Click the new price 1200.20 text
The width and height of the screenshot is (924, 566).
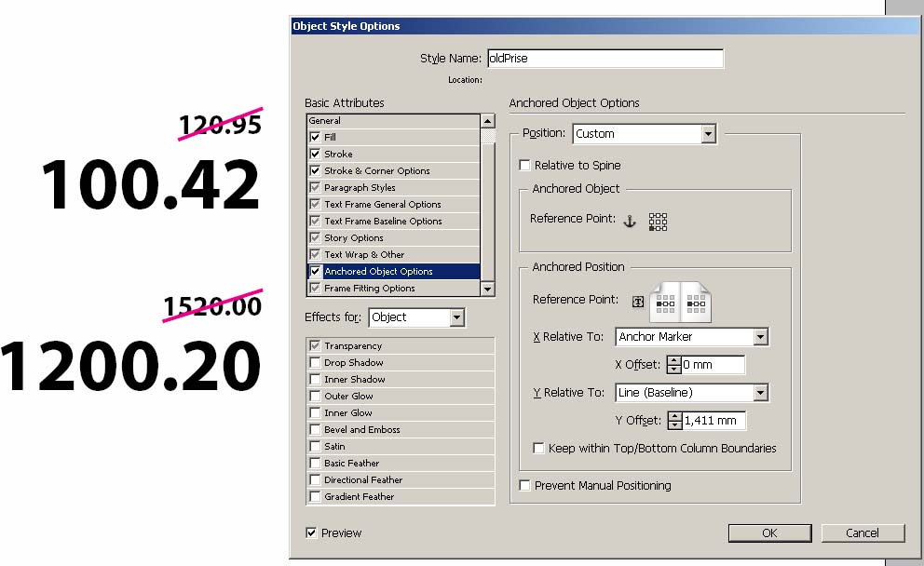tap(130, 366)
